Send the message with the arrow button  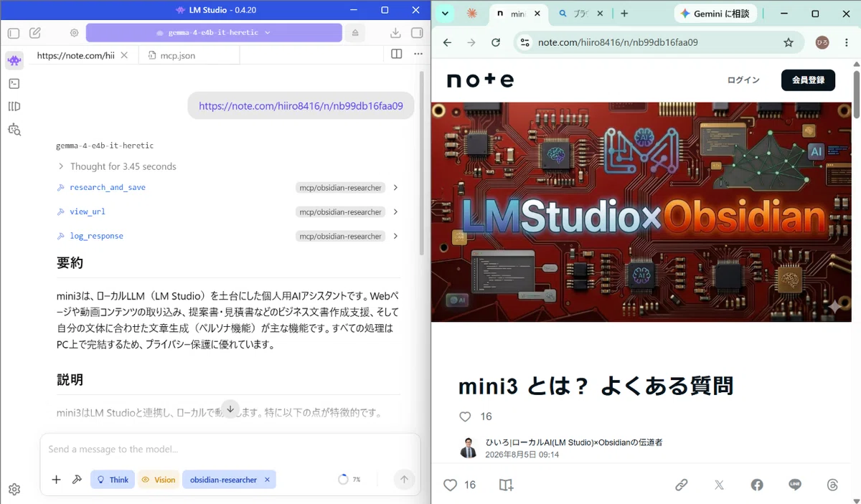pos(404,480)
